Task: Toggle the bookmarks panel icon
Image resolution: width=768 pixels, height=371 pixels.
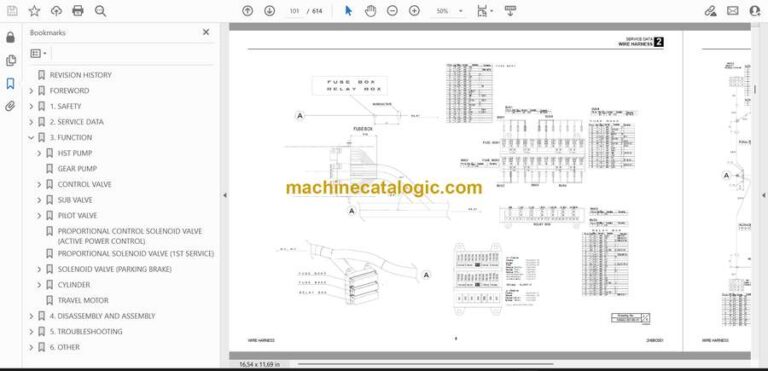Action: pos(10,83)
